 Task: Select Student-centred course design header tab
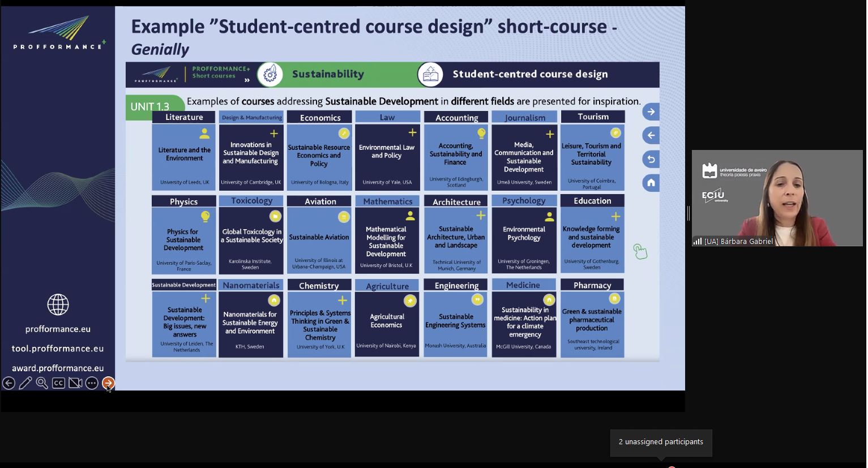(x=529, y=74)
